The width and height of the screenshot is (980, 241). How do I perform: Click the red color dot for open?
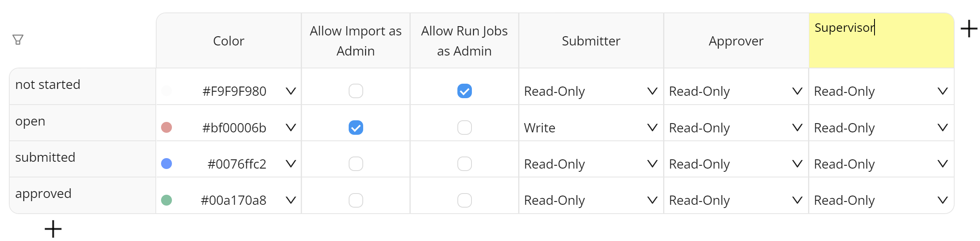point(166,128)
